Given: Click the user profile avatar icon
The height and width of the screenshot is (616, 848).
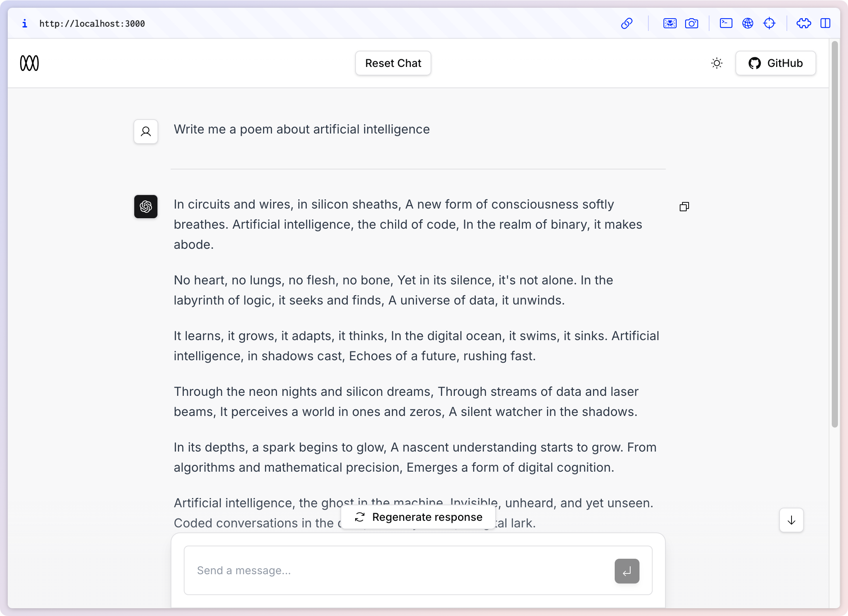Looking at the screenshot, I should click(x=146, y=130).
